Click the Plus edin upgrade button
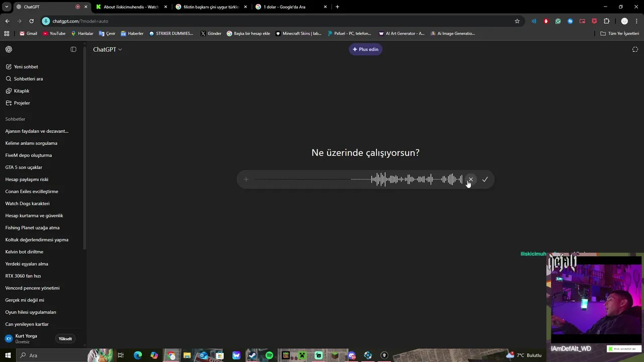 pyautogui.click(x=366, y=49)
